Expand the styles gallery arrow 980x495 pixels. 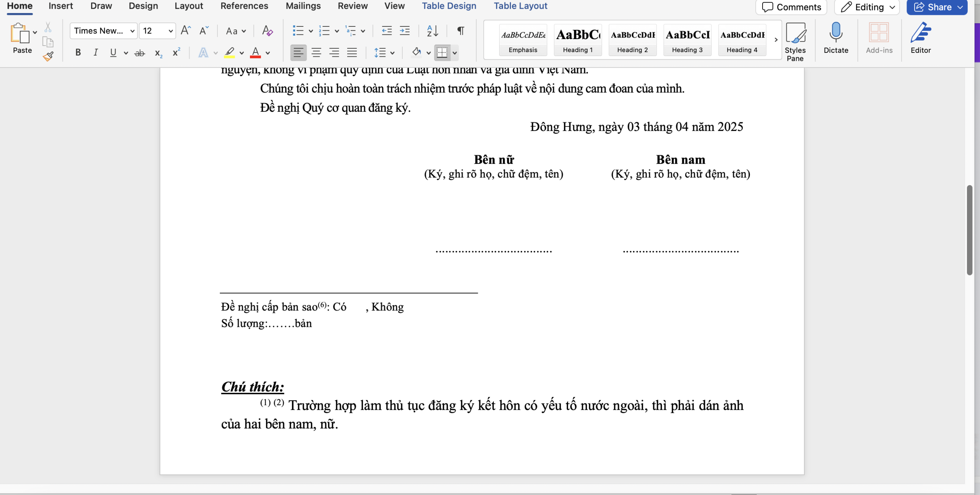click(x=776, y=39)
